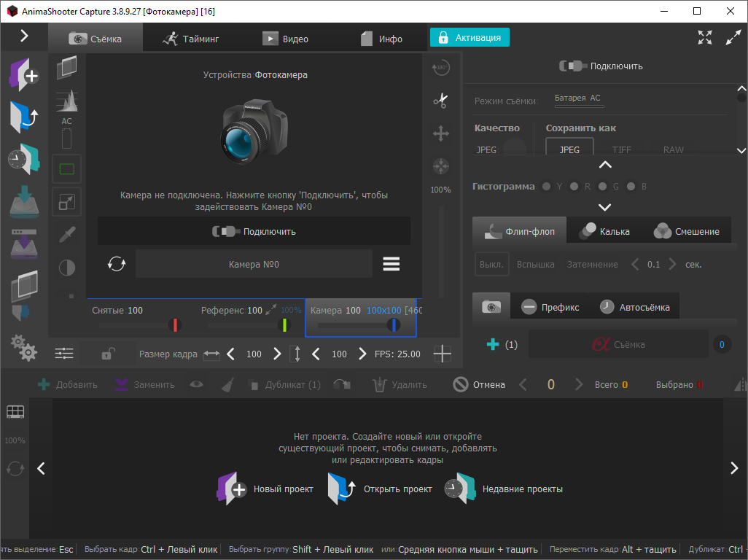Open the settings gears icon
Screen dimensions: 748x560
[24, 347]
